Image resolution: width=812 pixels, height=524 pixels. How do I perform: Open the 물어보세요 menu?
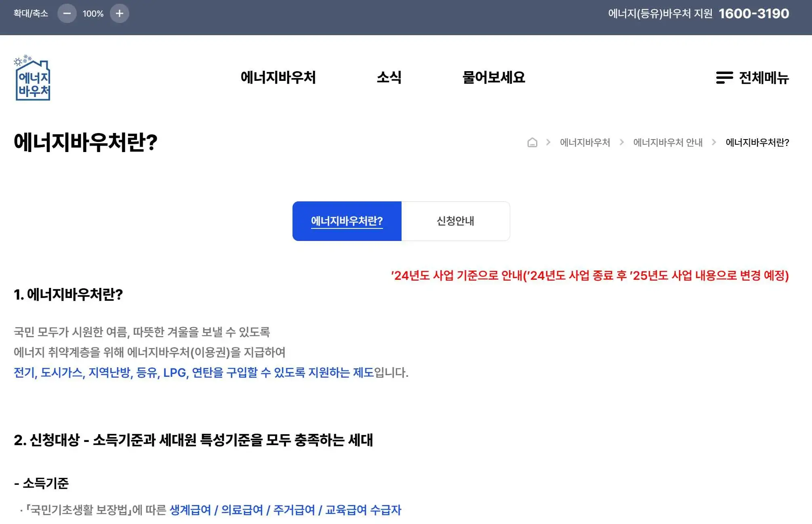pyautogui.click(x=494, y=78)
